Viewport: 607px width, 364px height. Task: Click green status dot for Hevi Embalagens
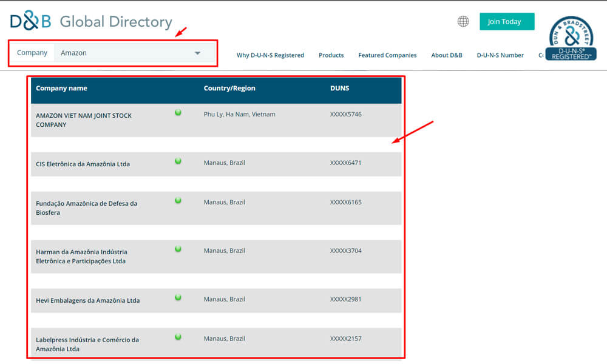click(x=178, y=297)
